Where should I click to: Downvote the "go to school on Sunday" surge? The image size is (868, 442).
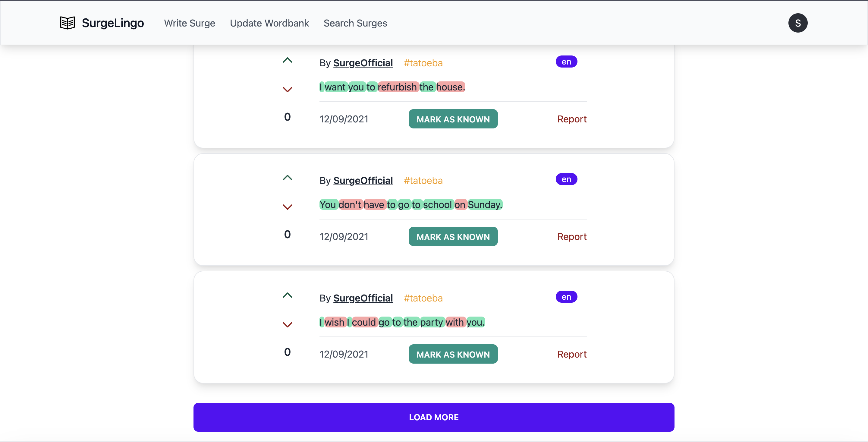click(287, 207)
